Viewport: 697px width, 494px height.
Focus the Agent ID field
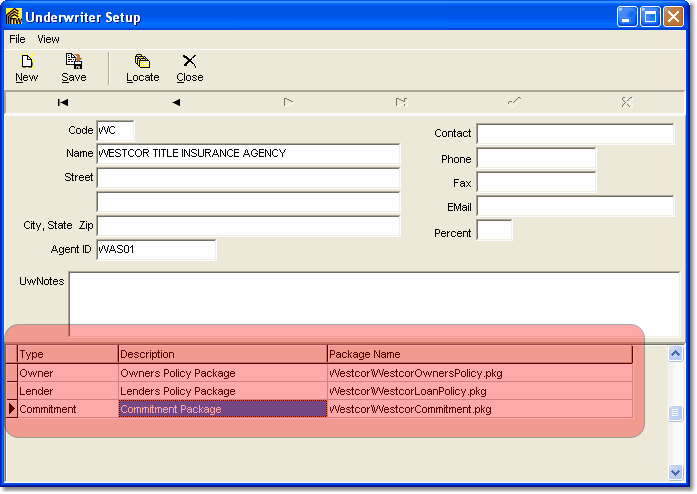pos(156,250)
